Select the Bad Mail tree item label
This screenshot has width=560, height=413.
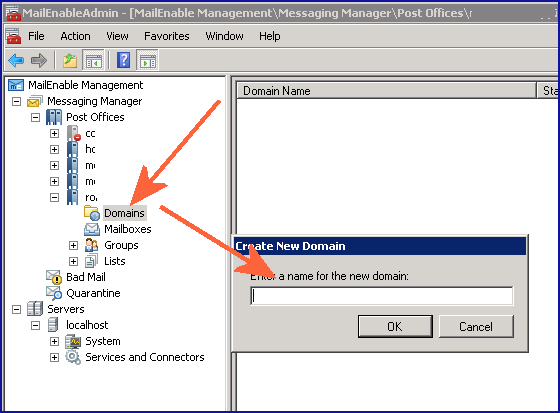[86, 277]
